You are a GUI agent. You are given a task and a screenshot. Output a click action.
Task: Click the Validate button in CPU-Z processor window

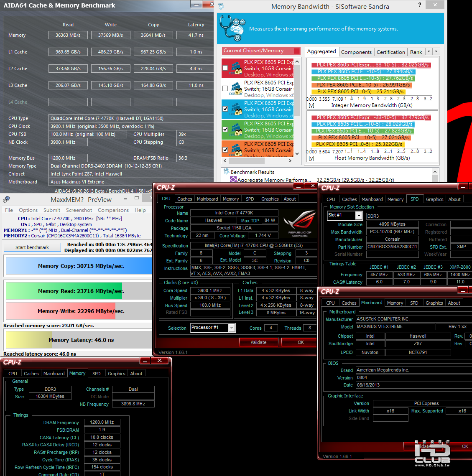click(x=258, y=342)
